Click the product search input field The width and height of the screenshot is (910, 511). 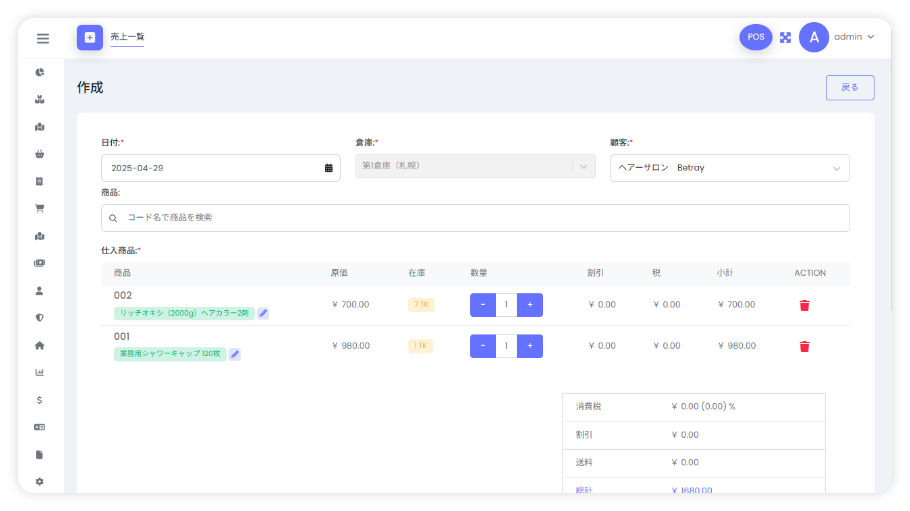point(475,217)
